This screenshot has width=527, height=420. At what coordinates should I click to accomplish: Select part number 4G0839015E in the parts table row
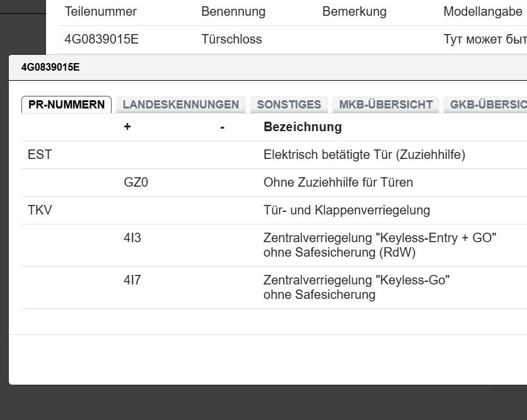pos(101,39)
